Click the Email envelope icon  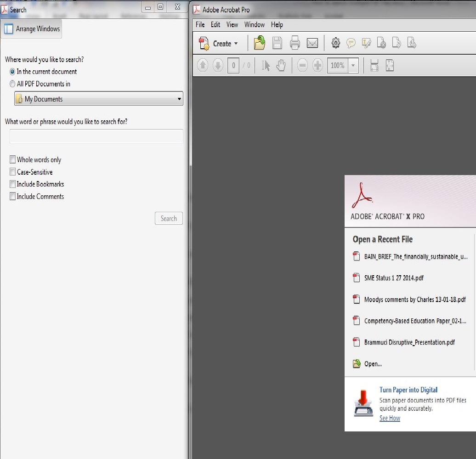(x=312, y=43)
